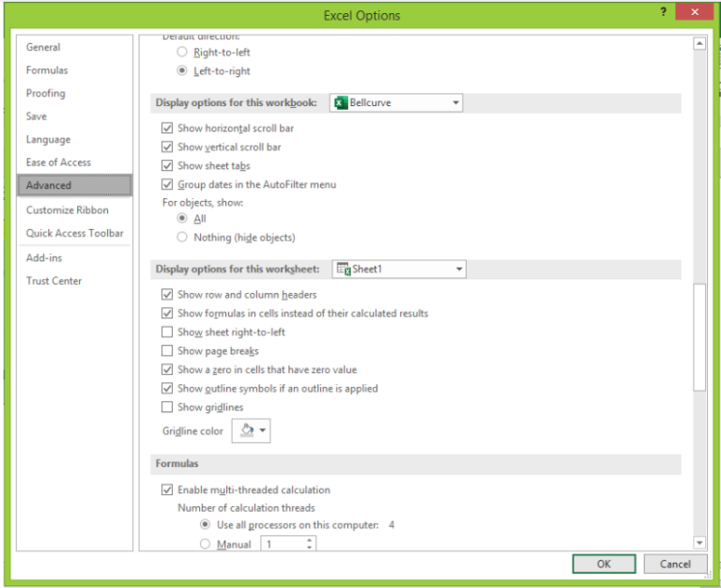Image resolution: width=721 pixels, height=588 pixels.
Task: Open Gridline color dropdown arrow
Action: (x=263, y=431)
